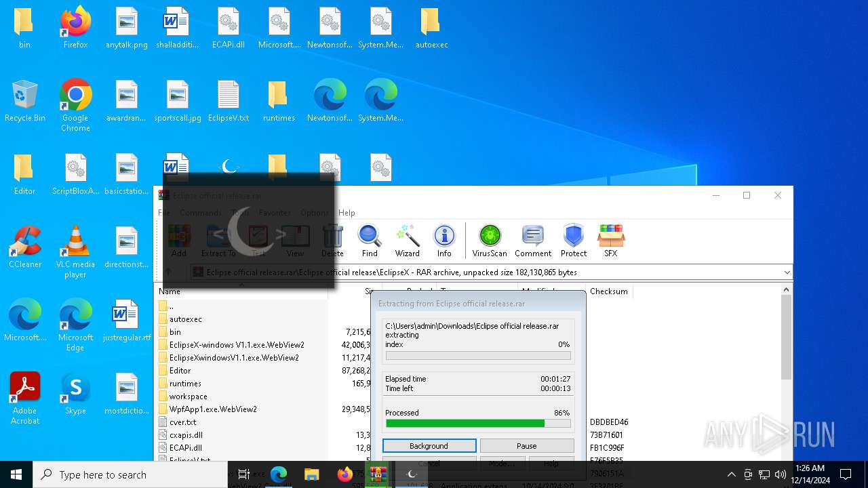Select the runtimes folder on desktop
Image resolution: width=868 pixels, height=488 pixels.
[x=279, y=101]
